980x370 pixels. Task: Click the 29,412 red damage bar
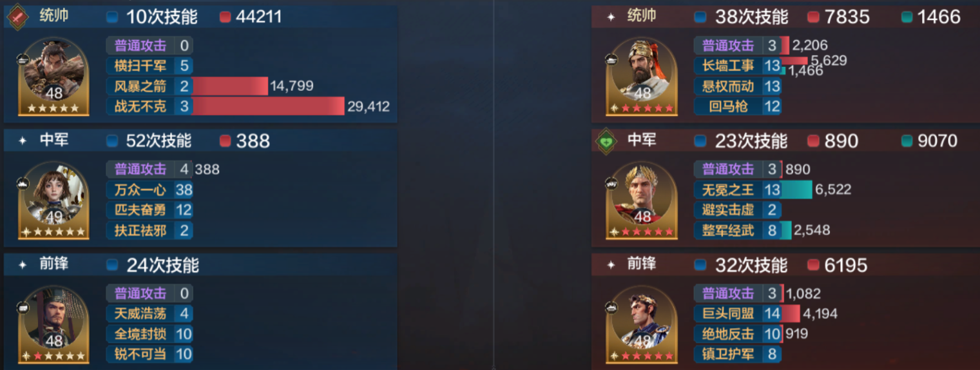pyautogui.click(x=269, y=106)
